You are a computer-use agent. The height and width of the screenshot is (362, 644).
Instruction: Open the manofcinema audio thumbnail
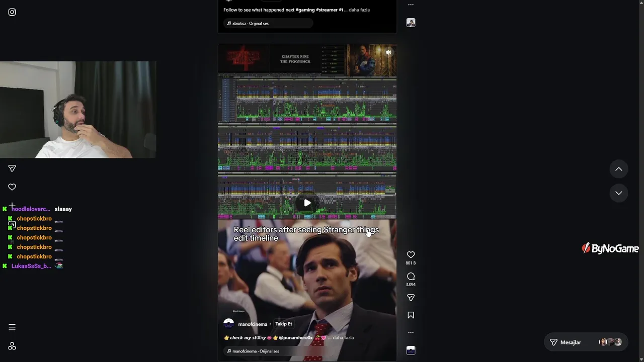click(x=411, y=350)
